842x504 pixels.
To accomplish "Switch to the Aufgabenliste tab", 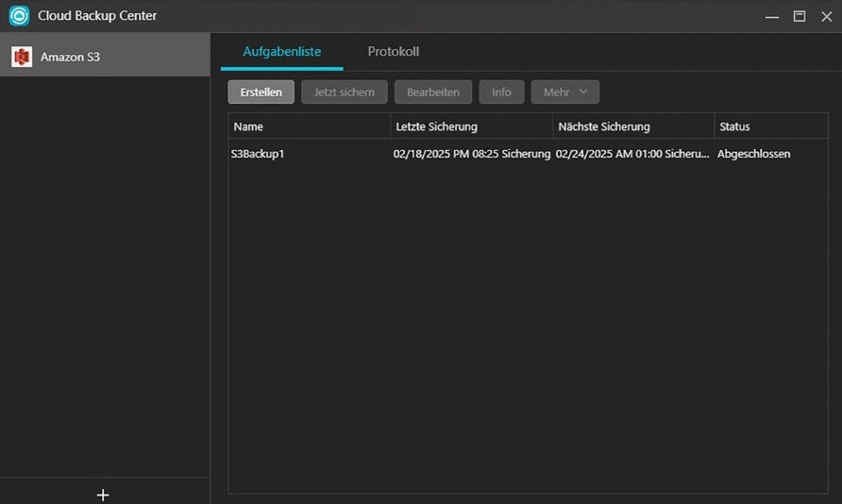I will 282,52.
